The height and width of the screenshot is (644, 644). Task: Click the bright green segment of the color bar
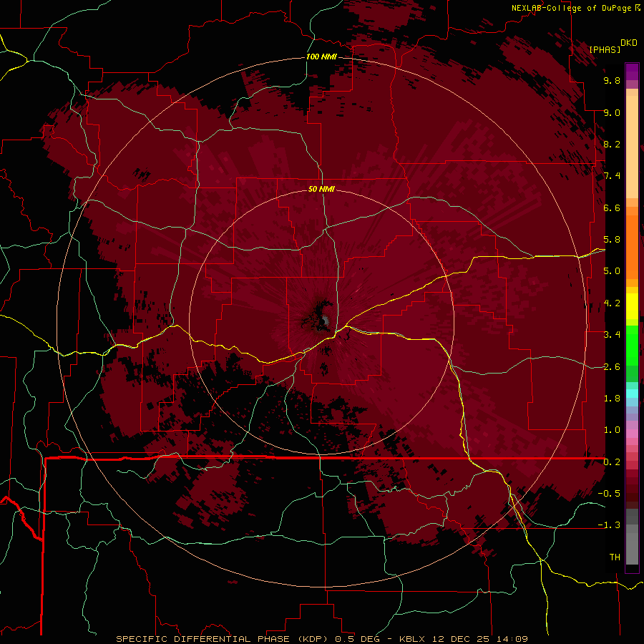pyautogui.click(x=632, y=345)
